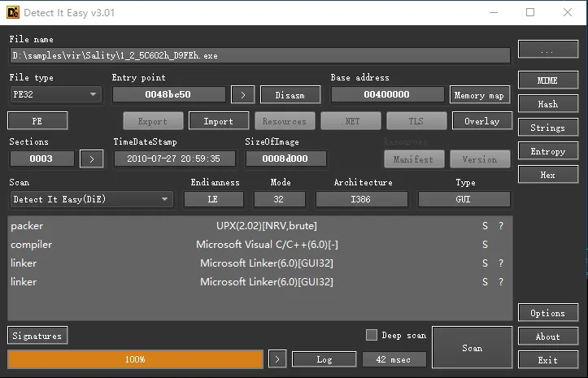Start the Scan

pos(472,348)
